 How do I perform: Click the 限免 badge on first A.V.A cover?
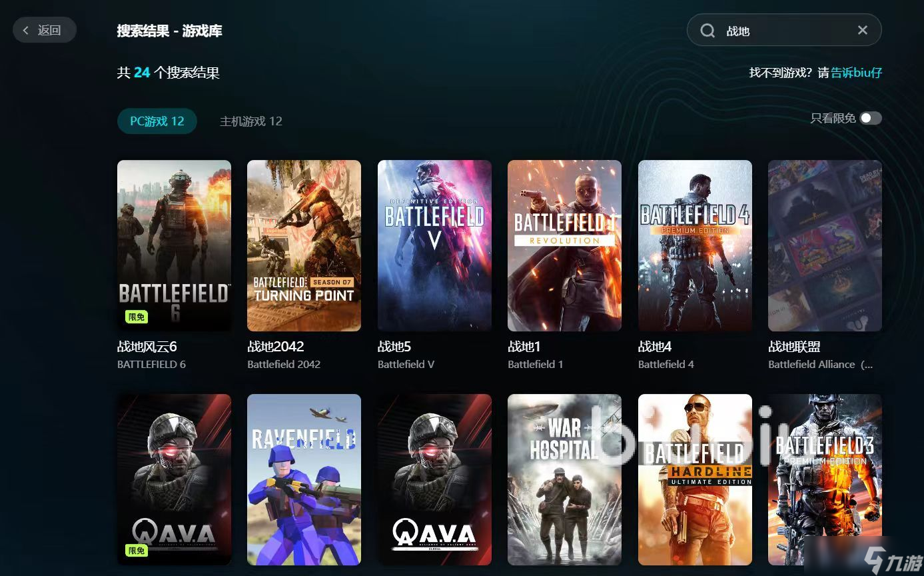click(x=137, y=551)
